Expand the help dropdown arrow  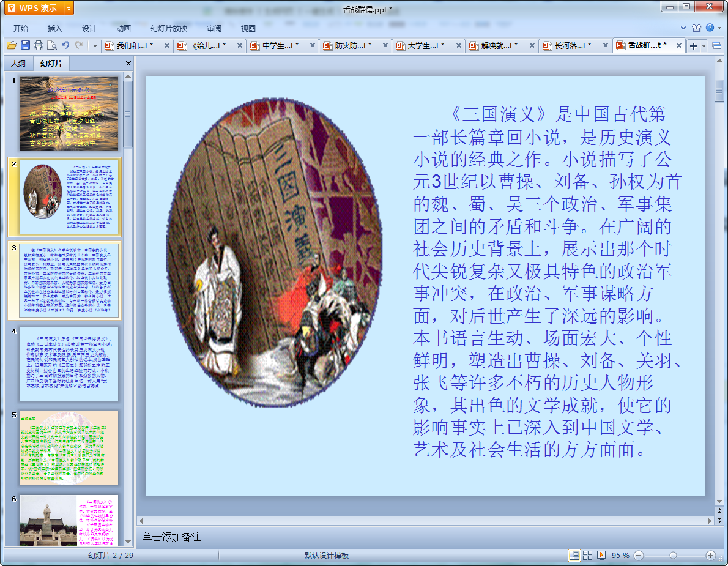click(x=719, y=28)
